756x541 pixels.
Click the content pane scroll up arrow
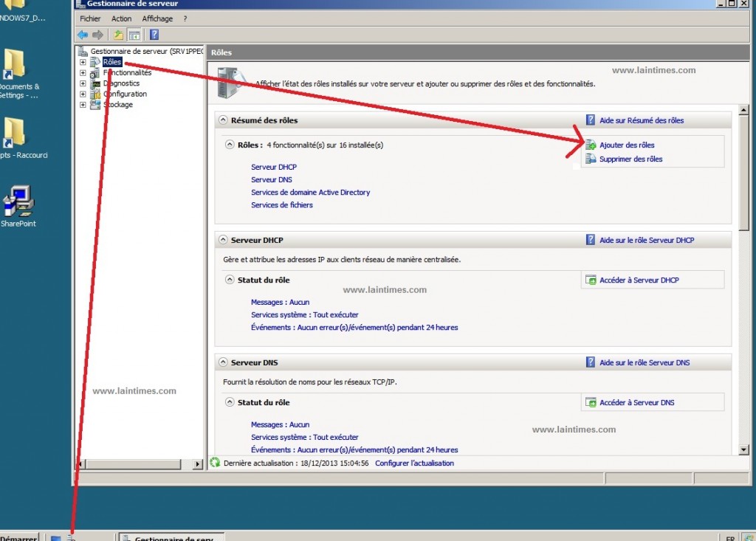[743, 110]
